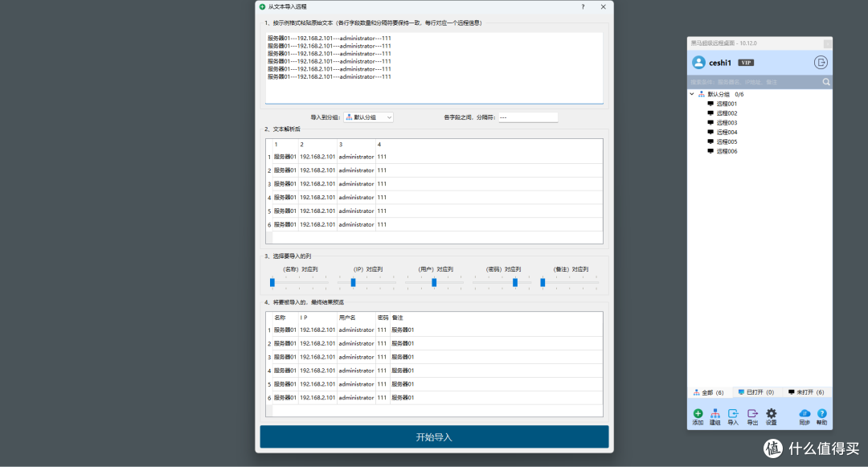Select 远程005 in the tree

[727, 141]
